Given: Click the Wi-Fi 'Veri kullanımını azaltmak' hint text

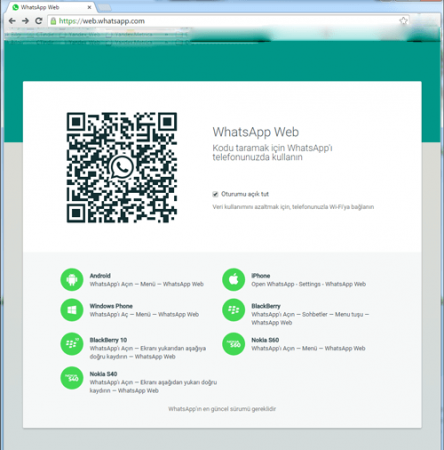Looking at the screenshot, I should point(293,207).
